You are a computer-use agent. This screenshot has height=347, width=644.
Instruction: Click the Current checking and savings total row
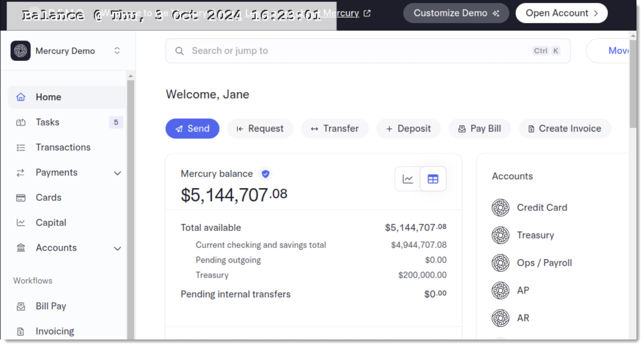(314, 245)
